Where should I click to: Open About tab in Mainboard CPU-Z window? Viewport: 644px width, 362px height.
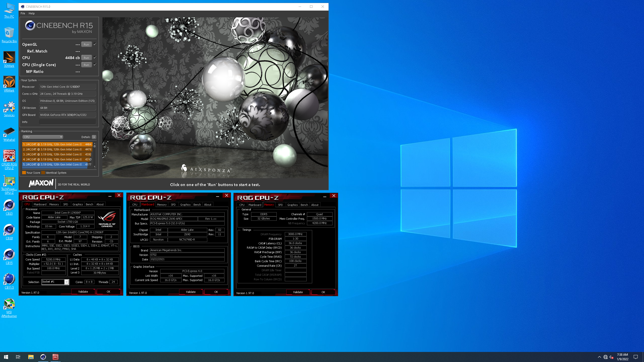coord(208,205)
